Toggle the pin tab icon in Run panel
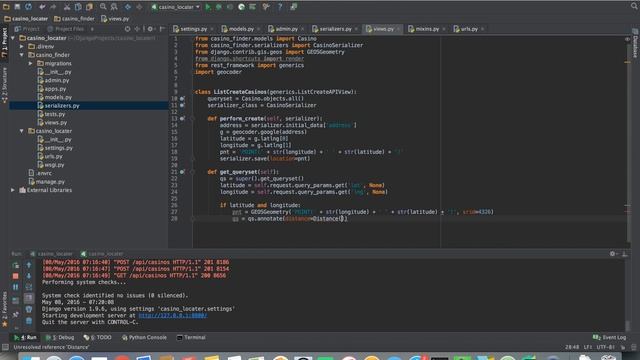640x360 pixels. tap(16, 314)
